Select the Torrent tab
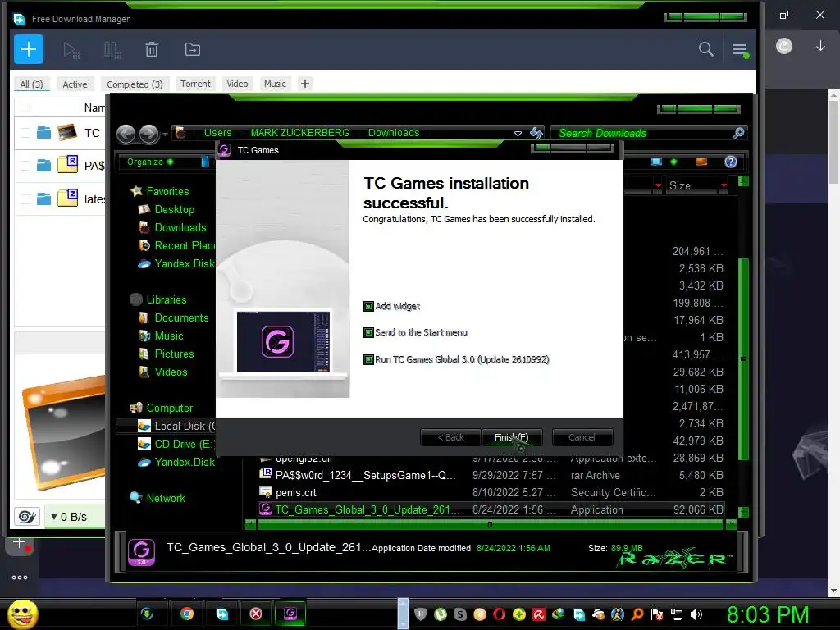This screenshot has width=840, height=630. pyautogui.click(x=195, y=84)
